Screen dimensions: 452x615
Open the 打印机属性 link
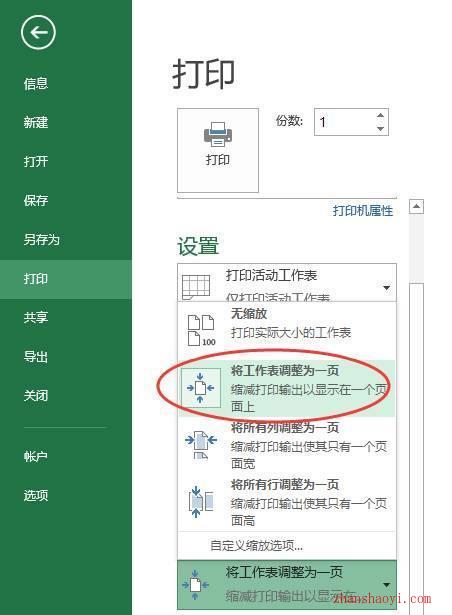tap(363, 211)
